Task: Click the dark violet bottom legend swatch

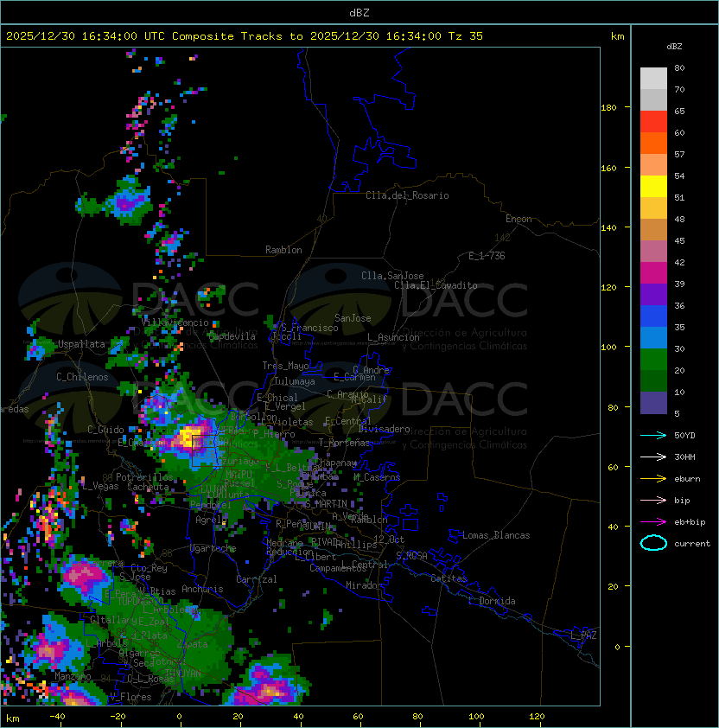Action: (x=653, y=402)
